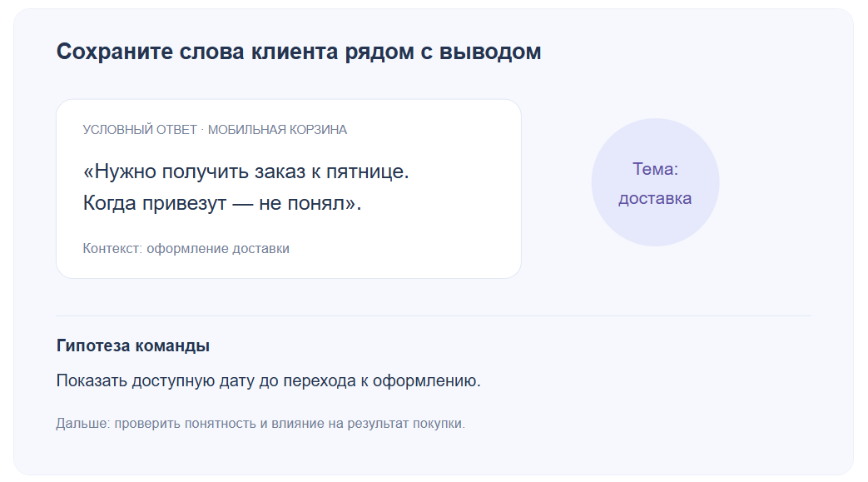Click the "Дальше:" label in the footnote
Screen dimensions: 868x482
[x=83, y=424]
